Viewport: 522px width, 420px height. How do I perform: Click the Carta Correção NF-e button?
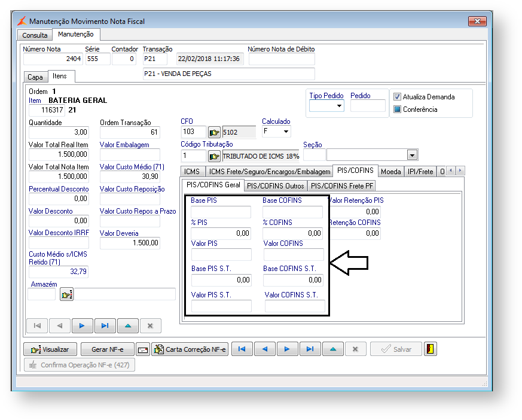190,349
